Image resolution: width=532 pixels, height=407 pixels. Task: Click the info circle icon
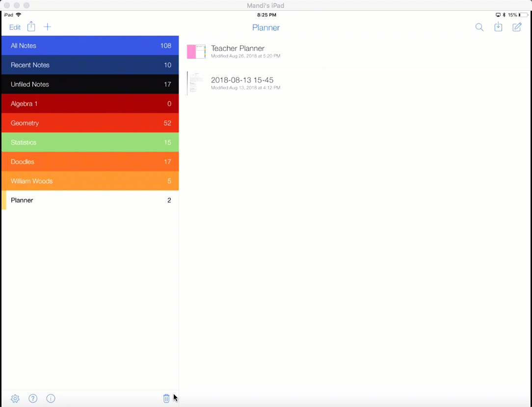coord(51,399)
